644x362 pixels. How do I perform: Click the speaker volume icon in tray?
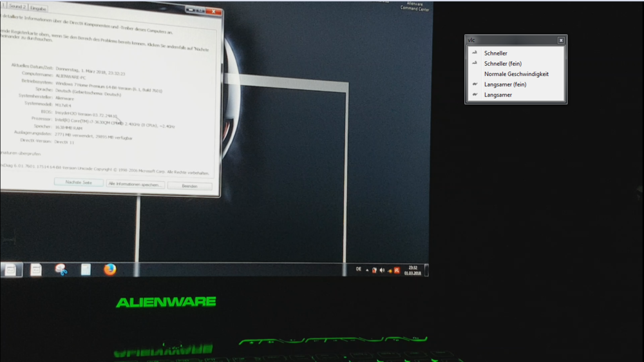[x=382, y=270]
